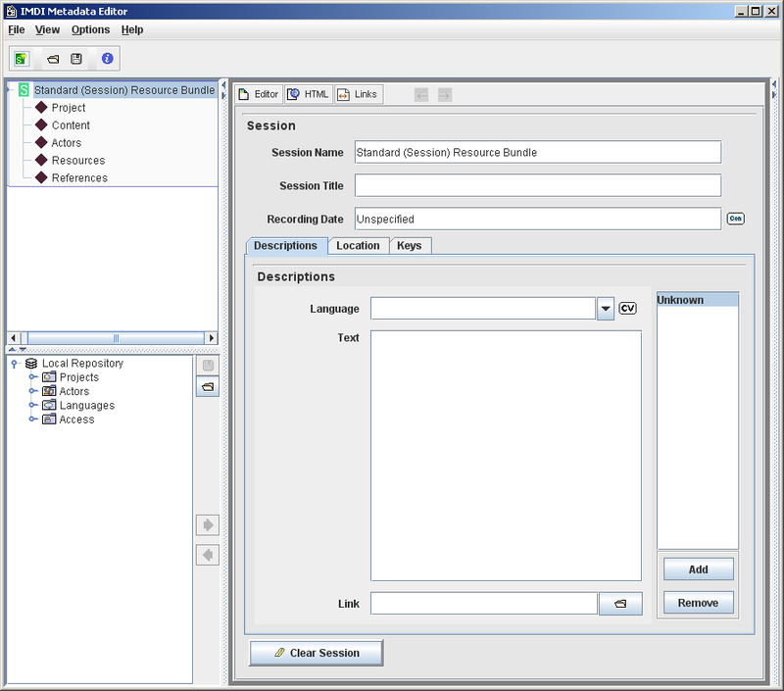The image size is (784, 691).
Task: Click the back arrow navigation button
Action: (x=421, y=94)
